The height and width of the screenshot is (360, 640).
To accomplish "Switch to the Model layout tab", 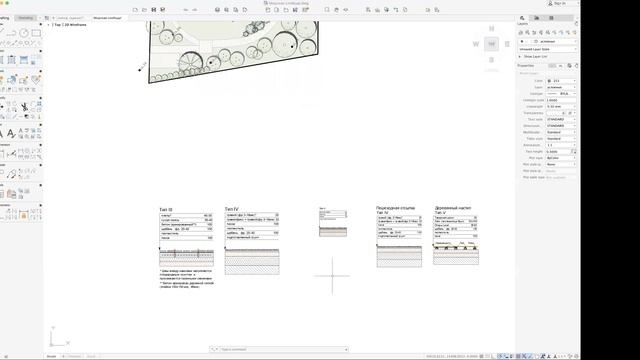I will 51,356.
